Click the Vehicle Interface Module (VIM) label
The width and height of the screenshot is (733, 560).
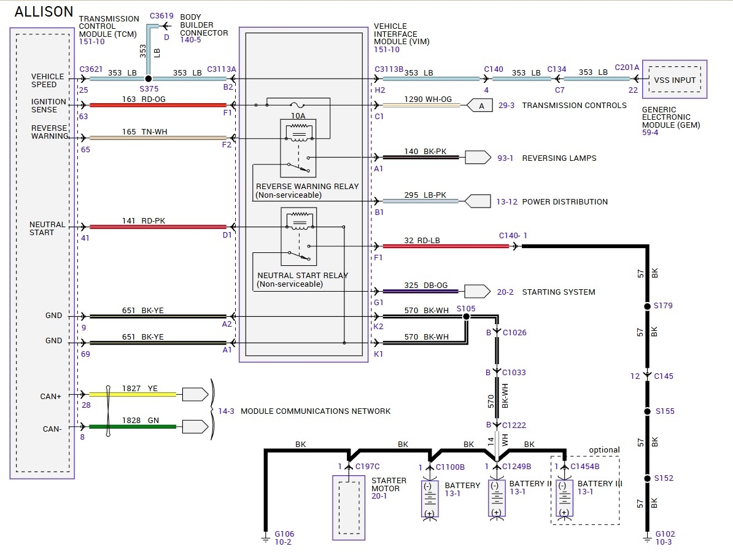(401, 34)
